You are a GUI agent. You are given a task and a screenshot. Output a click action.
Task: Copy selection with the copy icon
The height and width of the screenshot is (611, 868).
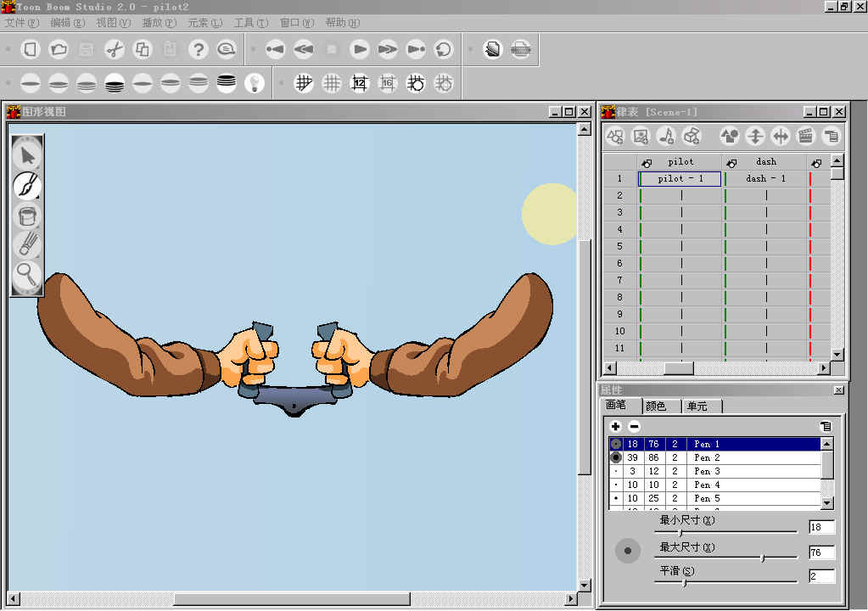[x=143, y=49]
